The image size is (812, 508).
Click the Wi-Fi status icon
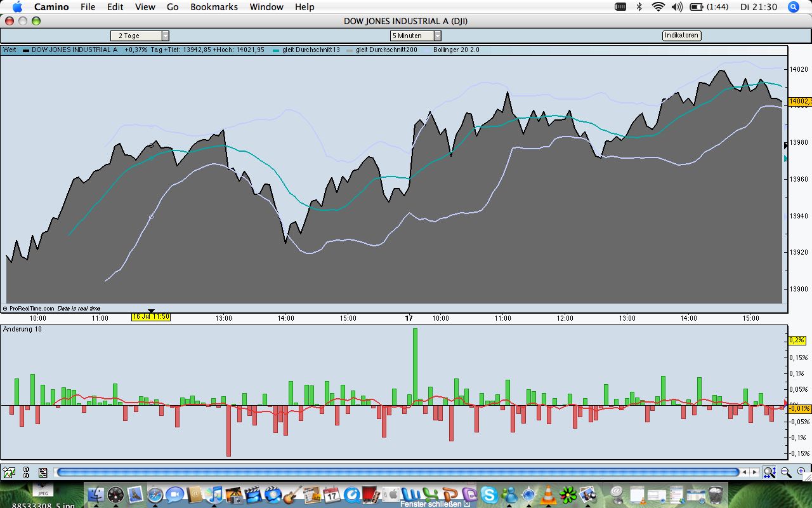[x=658, y=7]
